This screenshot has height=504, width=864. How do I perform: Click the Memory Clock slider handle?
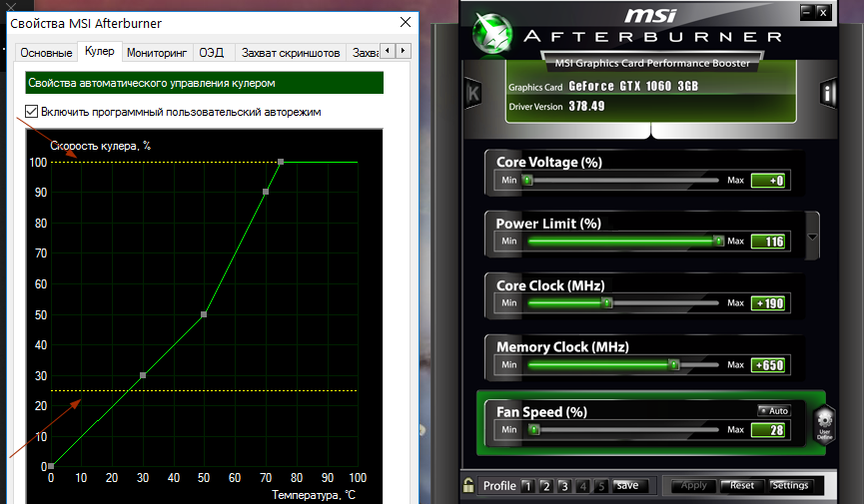point(674,364)
